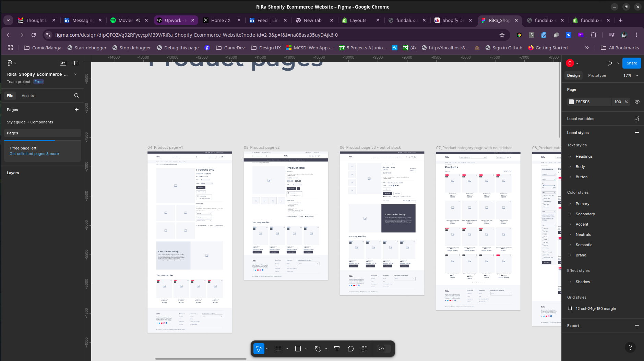Open a new Chrome tab with plus
644x361 pixels.
(620, 20)
